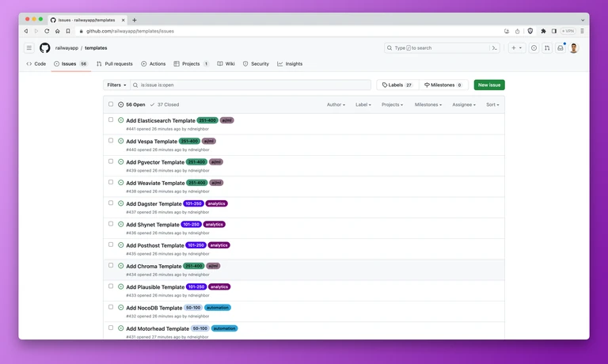Click the green New issue button
This screenshot has height=364, width=608.
click(489, 85)
